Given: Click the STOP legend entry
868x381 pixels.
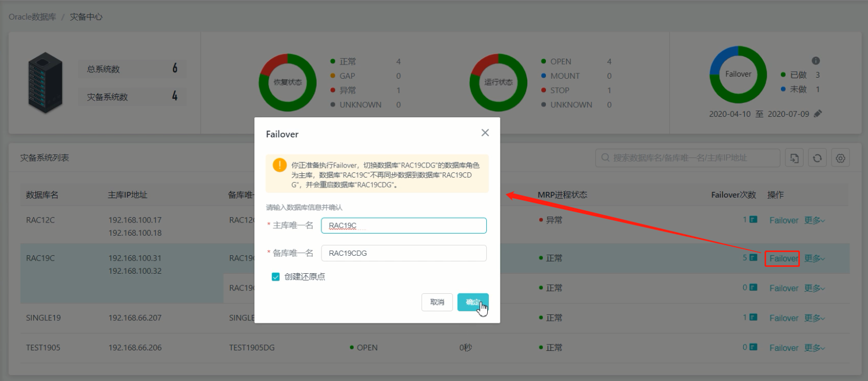Looking at the screenshot, I should coord(555,90).
